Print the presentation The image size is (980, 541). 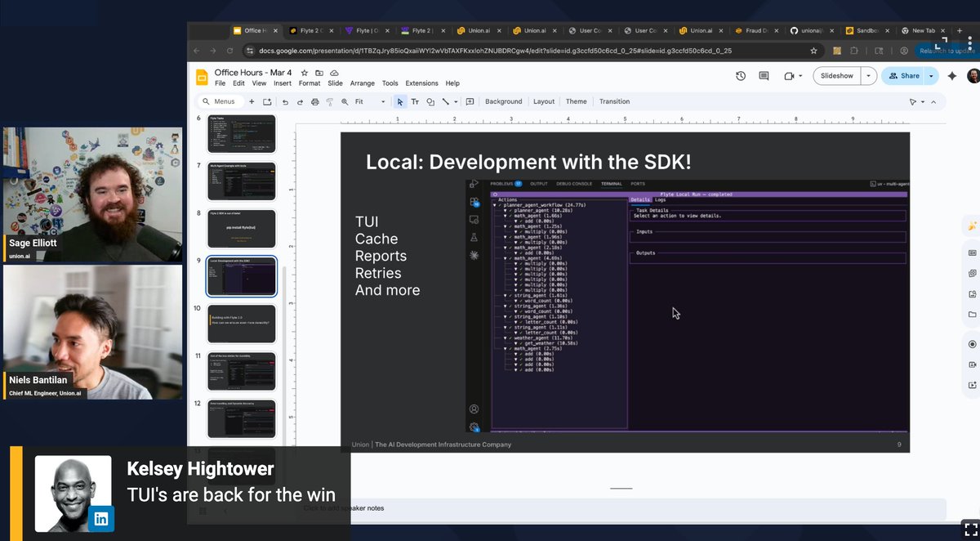pyautogui.click(x=314, y=101)
